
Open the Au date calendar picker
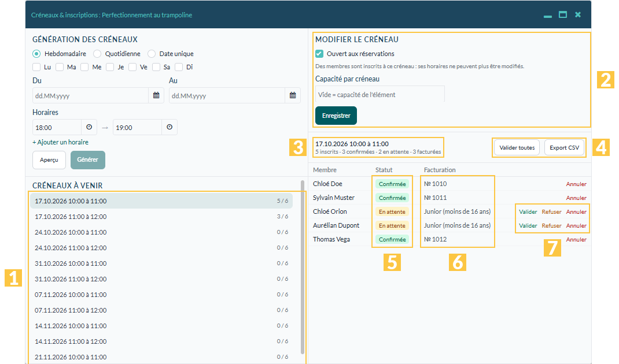point(293,95)
